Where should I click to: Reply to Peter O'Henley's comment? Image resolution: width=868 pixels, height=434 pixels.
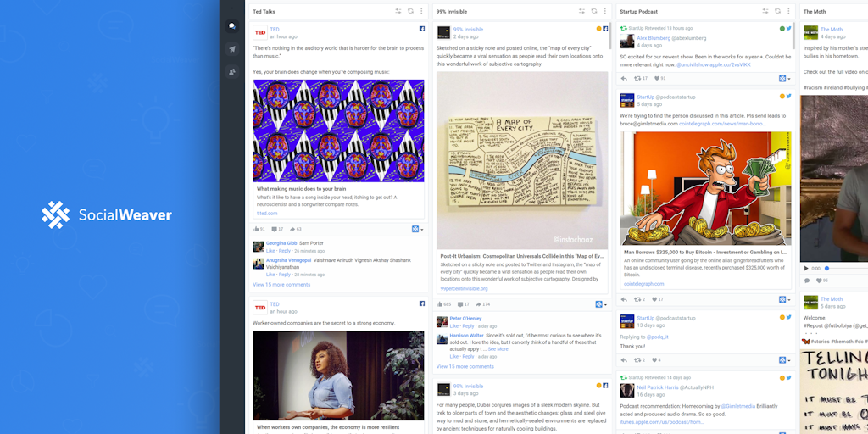click(468, 326)
